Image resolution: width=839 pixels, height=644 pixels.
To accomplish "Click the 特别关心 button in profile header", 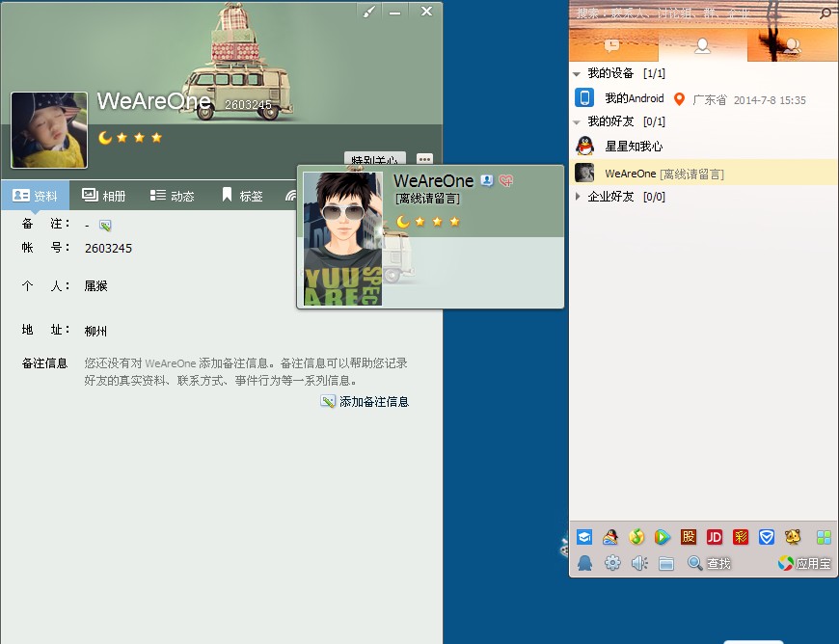I will point(374,159).
